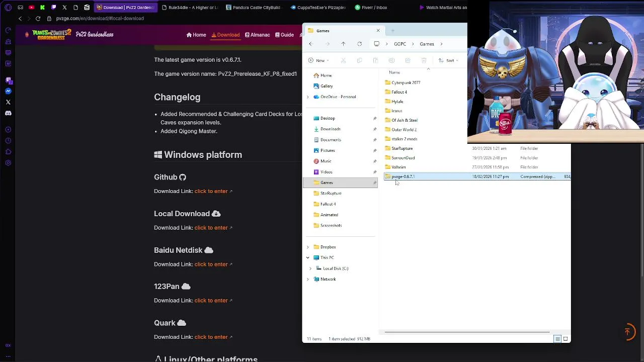Screen dimensions: 644x362
Task: Reload the pvzge.com page in browser
Action: tap(38, 19)
